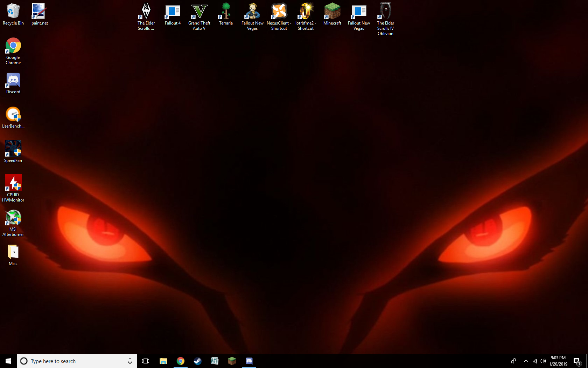This screenshot has width=588, height=368.
Task: Select the lotrbfme2 - Shortcut ring icon
Action: coord(306,16)
